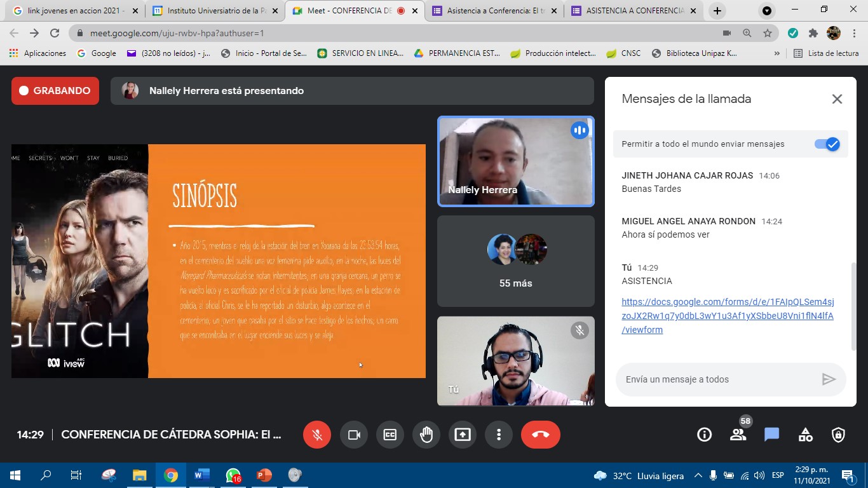Open Windows taskbar search

[46, 475]
